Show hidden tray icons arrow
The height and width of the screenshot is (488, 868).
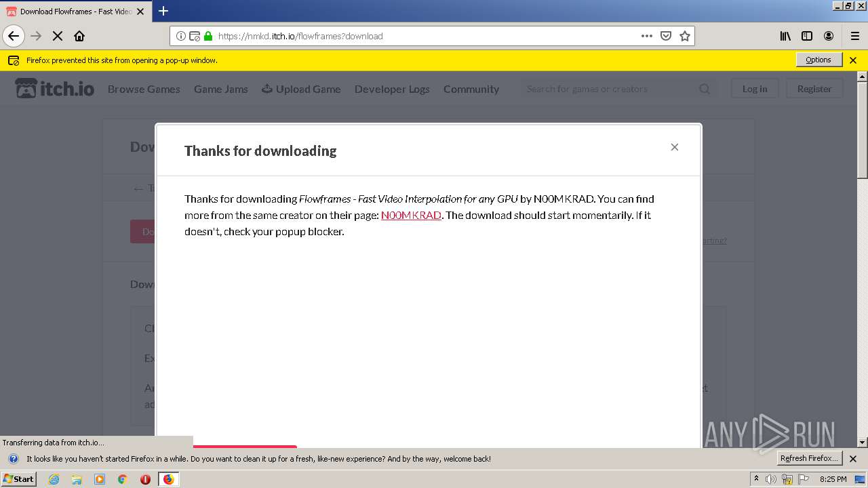(x=756, y=479)
